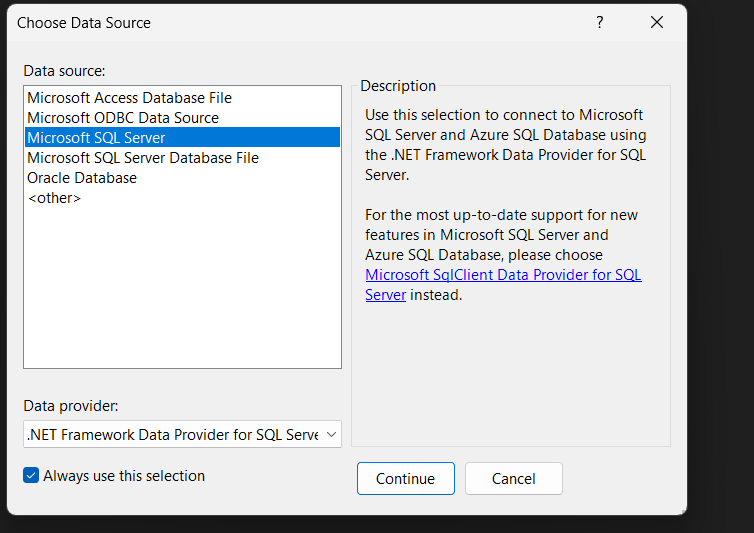The height and width of the screenshot is (533, 754).
Task: Select Microsoft Access Database File
Action: pos(129,98)
